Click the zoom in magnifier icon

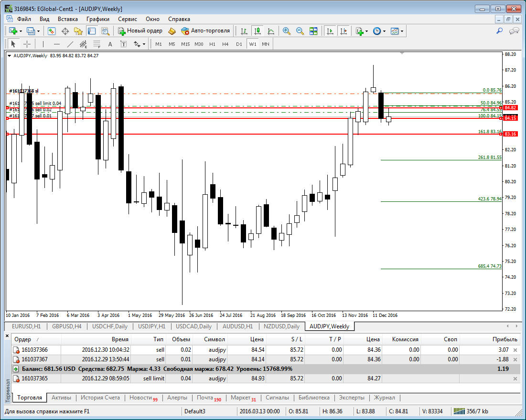(287, 31)
